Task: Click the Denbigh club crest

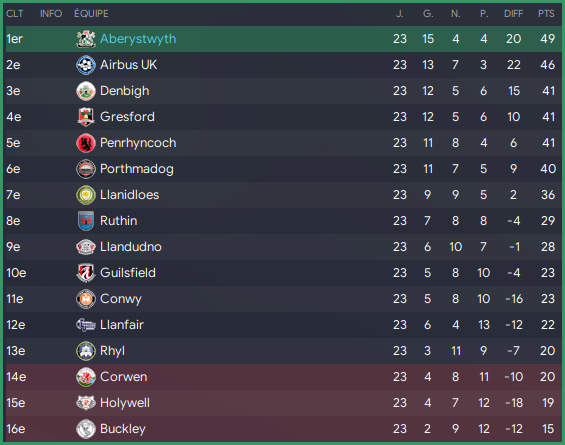Action: (86, 91)
